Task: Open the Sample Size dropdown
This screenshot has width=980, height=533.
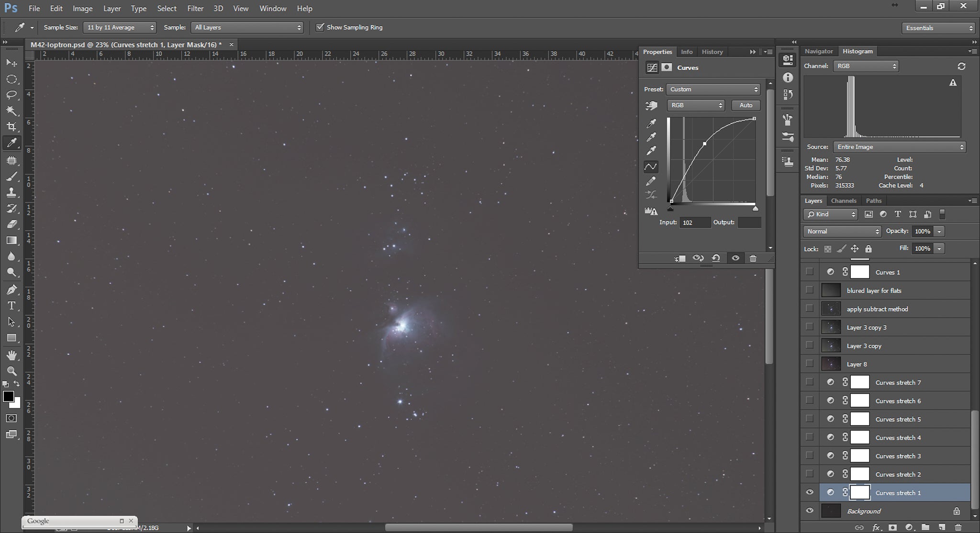Action: pos(119,27)
